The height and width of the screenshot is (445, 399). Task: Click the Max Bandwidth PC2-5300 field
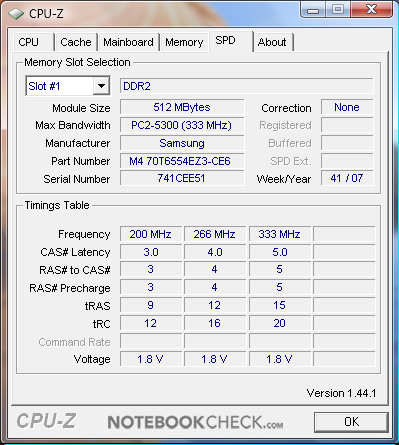point(182,125)
